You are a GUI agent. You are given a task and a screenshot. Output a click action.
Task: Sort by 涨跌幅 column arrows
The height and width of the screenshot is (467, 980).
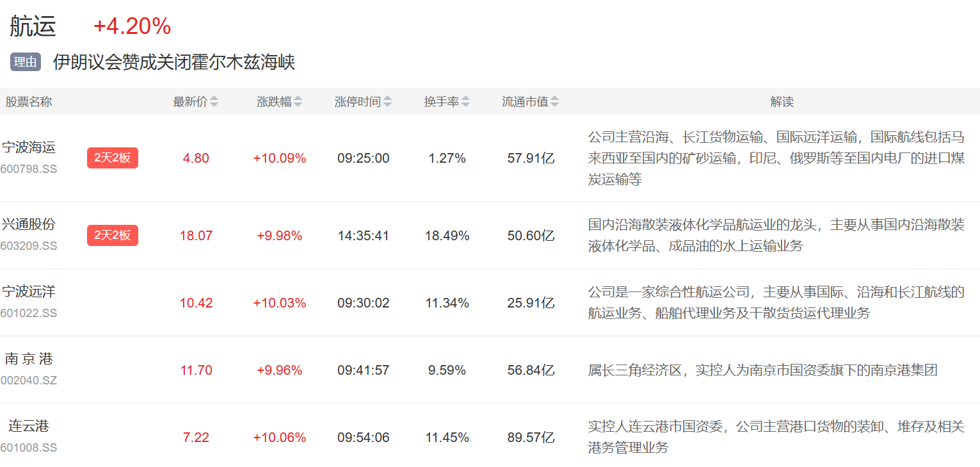(298, 102)
